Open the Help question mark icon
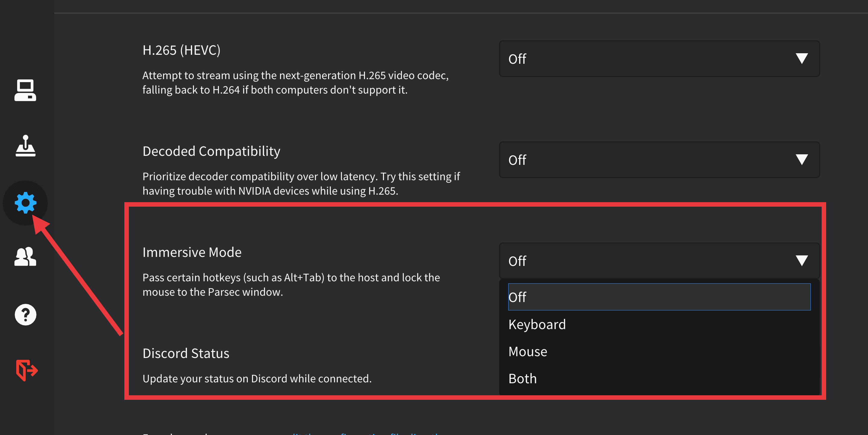 pyautogui.click(x=25, y=315)
